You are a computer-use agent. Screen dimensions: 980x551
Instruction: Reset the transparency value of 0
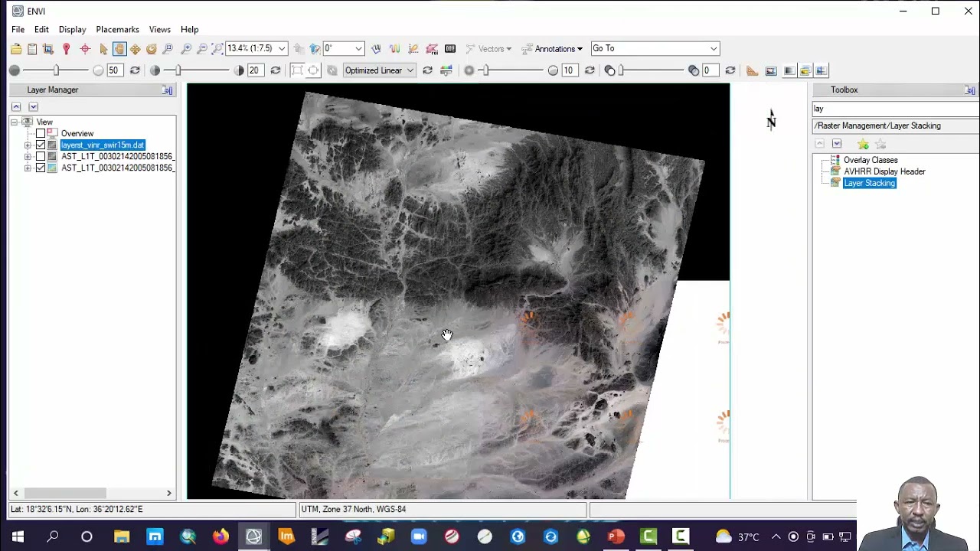pos(730,70)
